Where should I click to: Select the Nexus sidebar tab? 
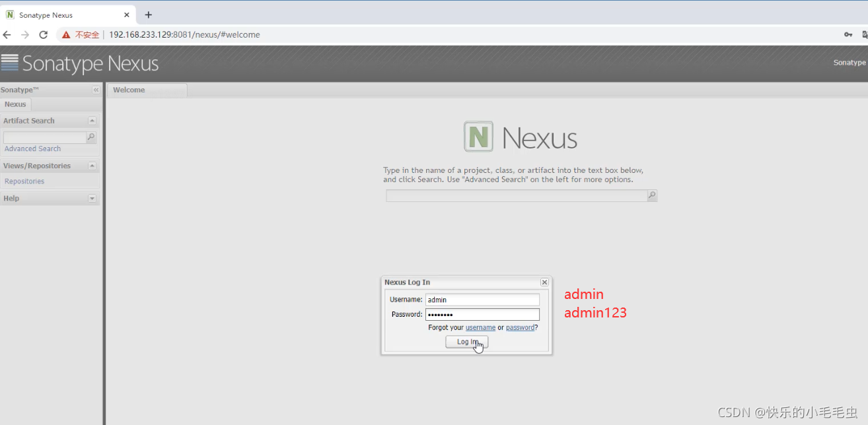coord(15,104)
